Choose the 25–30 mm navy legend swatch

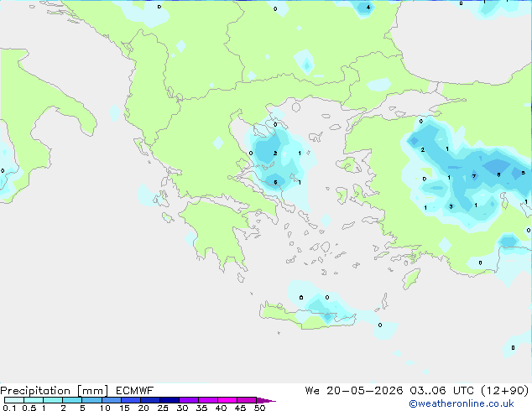tap(169, 400)
